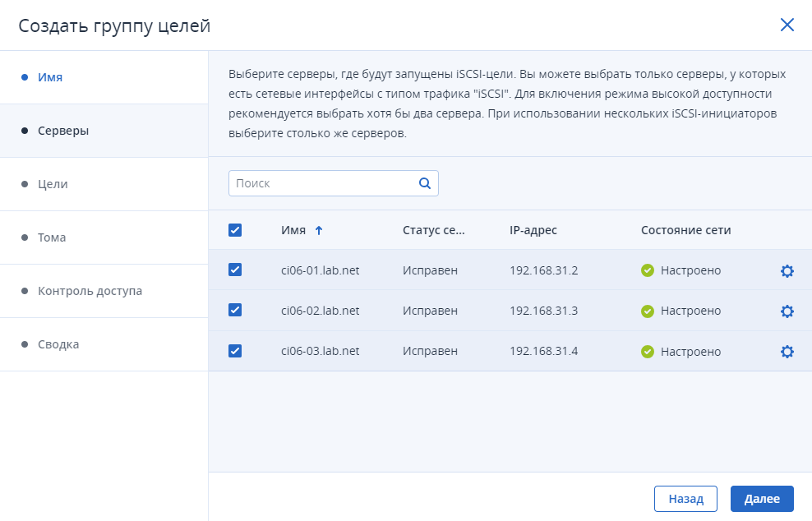Sort by the Имя column header
The image size is (812, 521).
tap(293, 230)
